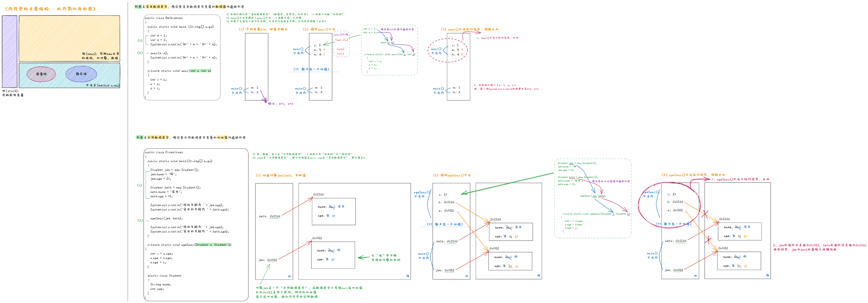Click heading (3) swap()方法运行完毕、销毁出栈
Image resolution: width=868 pixels, height=303 pixels.
[x=469, y=29]
